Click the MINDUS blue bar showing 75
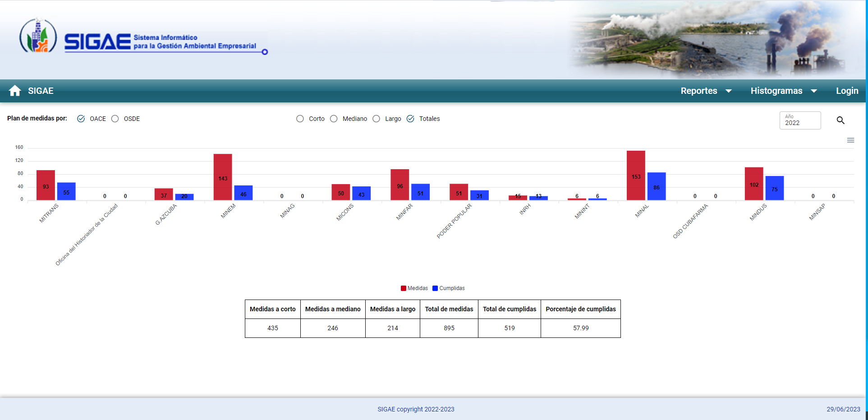The image size is (868, 420). click(774, 188)
